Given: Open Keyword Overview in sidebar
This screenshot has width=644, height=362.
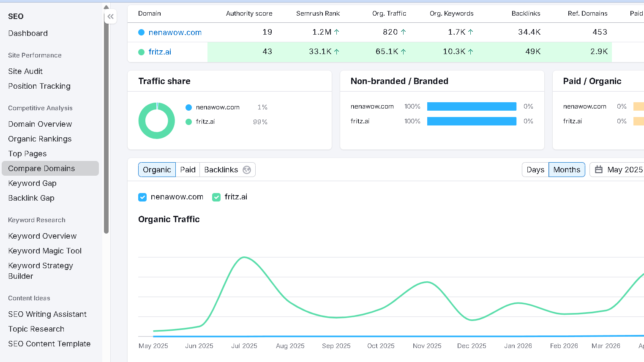Looking at the screenshot, I should point(42,236).
